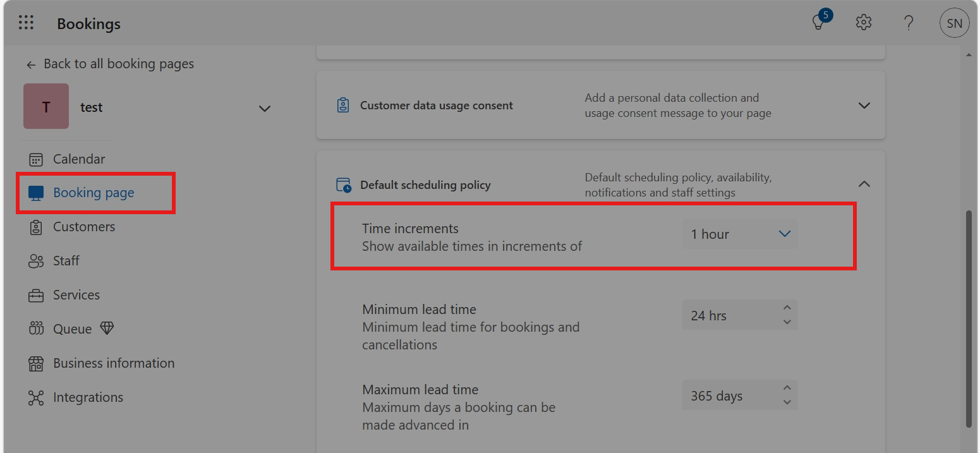Image resolution: width=980 pixels, height=453 pixels.
Task: Click the lightbulb tips icon
Action: coord(818,23)
